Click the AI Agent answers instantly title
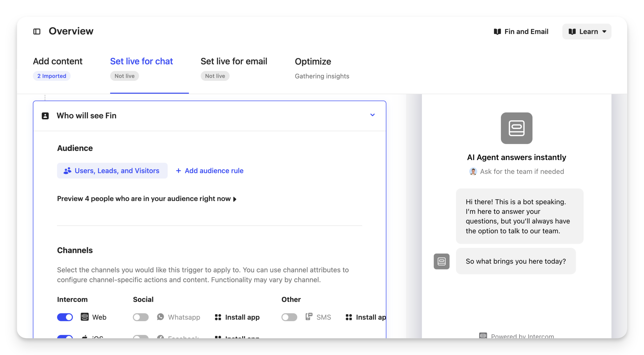Image resolution: width=644 pixels, height=355 pixels. pos(516,157)
